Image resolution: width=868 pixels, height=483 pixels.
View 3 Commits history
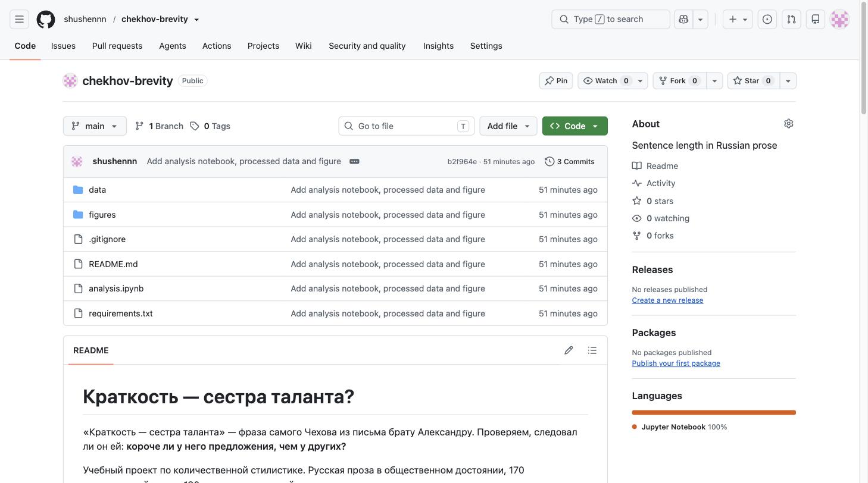coord(570,161)
